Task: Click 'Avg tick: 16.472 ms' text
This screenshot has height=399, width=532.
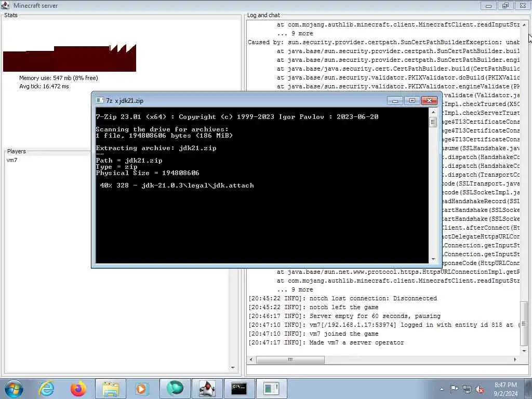Action: (44, 86)
